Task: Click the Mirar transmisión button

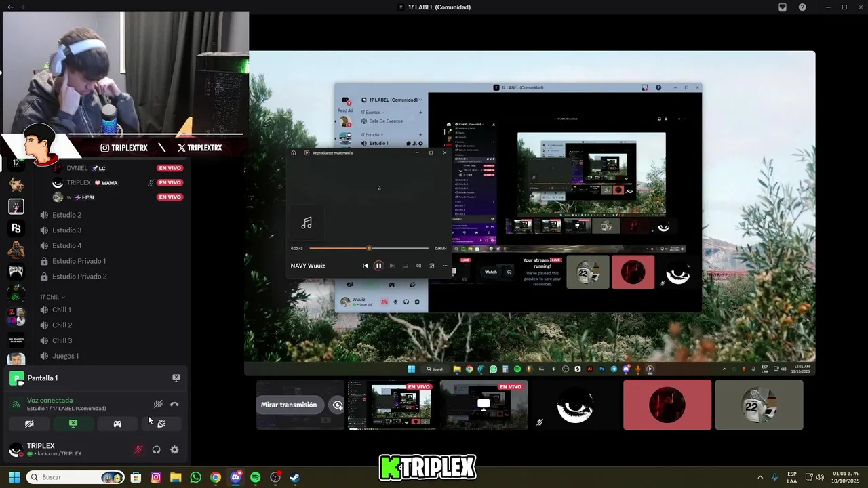Action: 289,405
